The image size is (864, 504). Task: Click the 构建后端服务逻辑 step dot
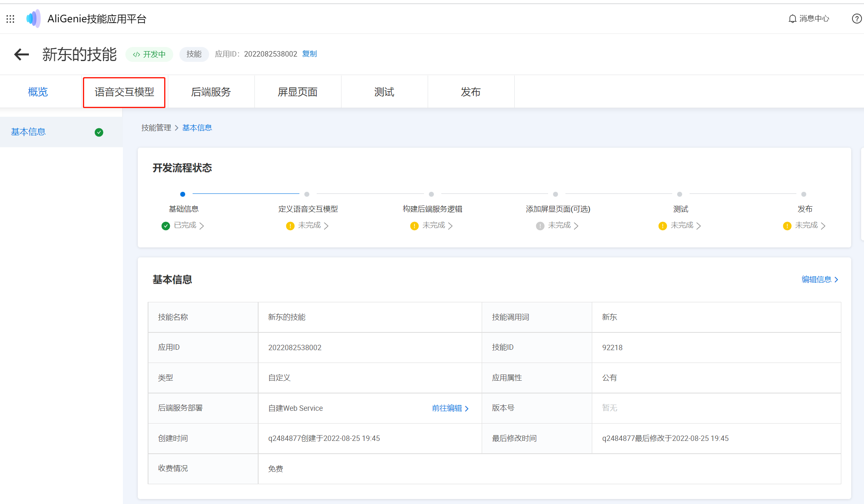tap(431, 194)
